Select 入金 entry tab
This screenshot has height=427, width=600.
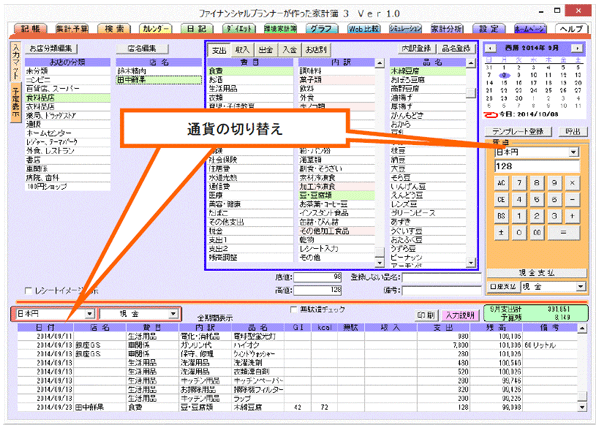290,50
